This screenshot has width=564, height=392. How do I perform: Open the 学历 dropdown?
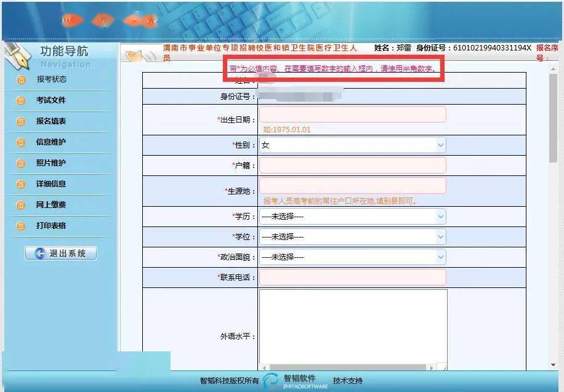352,217
